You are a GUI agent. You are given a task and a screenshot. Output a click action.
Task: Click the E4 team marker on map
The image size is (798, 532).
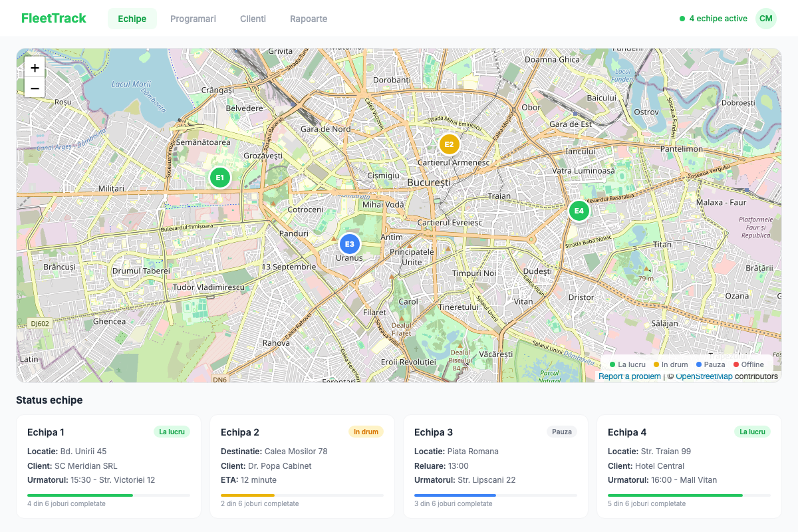(579, 211)
